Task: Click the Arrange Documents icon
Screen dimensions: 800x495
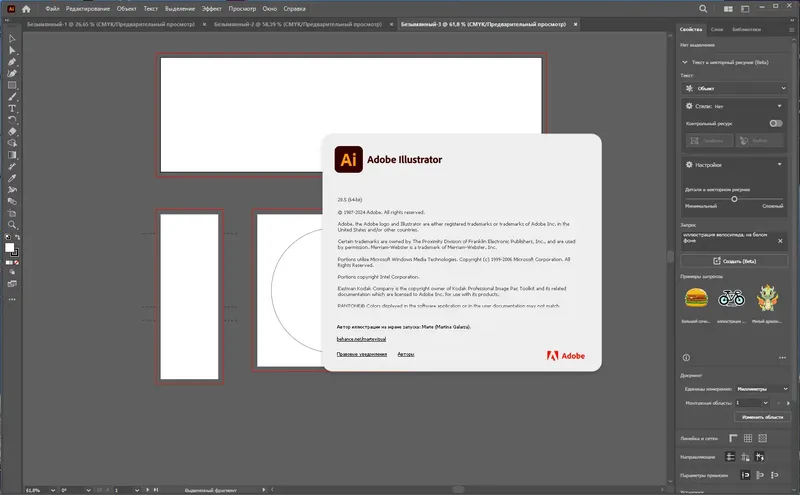Action: coord(728,9)
